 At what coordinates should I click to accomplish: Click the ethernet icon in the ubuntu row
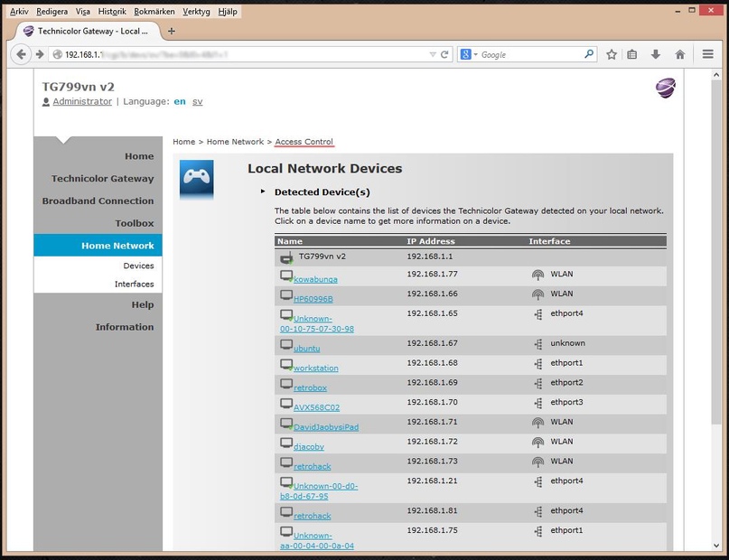pyautogui.click(x=538, y=344)
